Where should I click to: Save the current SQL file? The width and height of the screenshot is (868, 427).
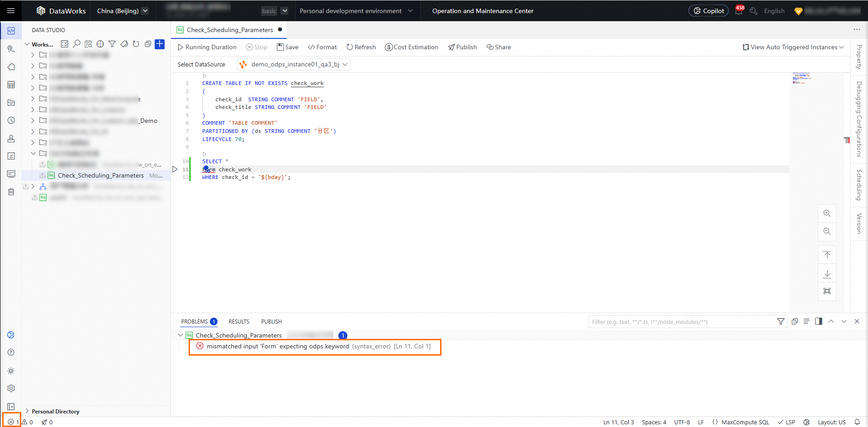point(288,47)
